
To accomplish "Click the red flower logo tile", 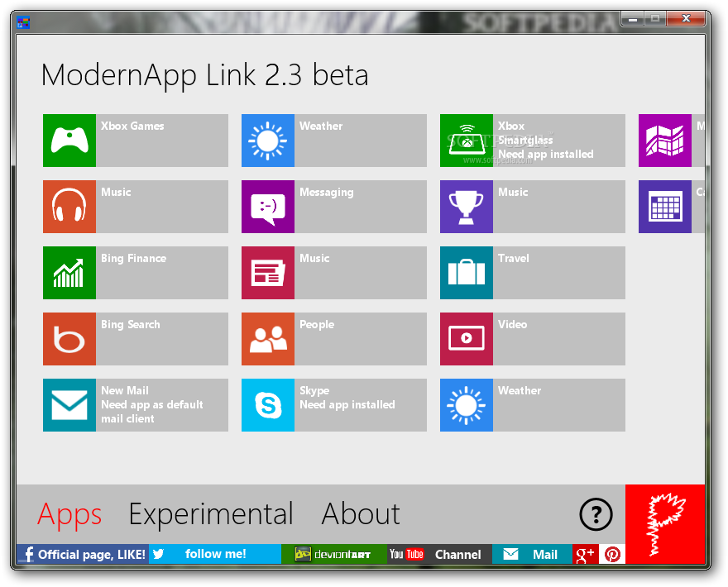I will (665, 524).
